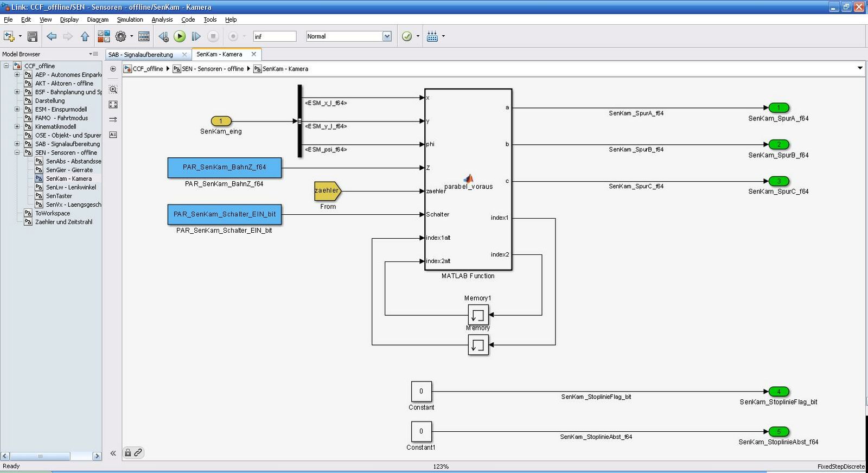This screenshot has height=473, width=868.
Task: Click the Save model floppy disk icon
Action: click(x=33, y=36)
